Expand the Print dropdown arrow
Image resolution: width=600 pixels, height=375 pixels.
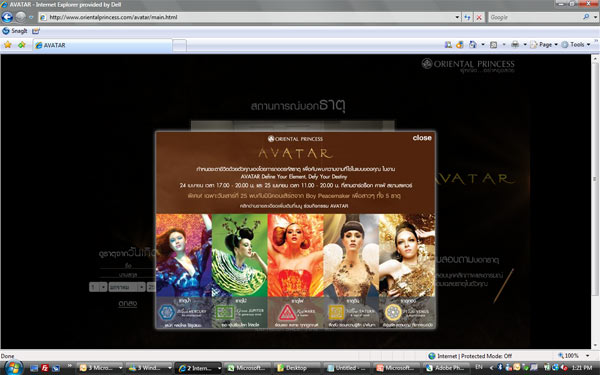click(525, 45)
